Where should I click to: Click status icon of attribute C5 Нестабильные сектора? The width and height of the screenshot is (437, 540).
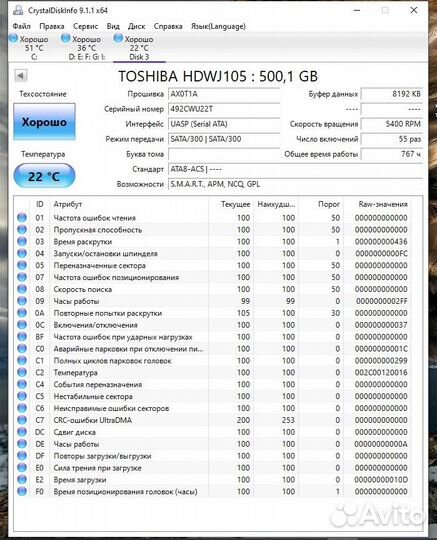point(22,396)
